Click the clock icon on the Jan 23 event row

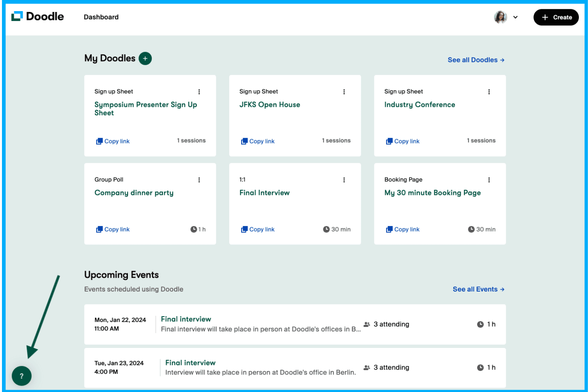pyautogui.click(x=480, y=368)
